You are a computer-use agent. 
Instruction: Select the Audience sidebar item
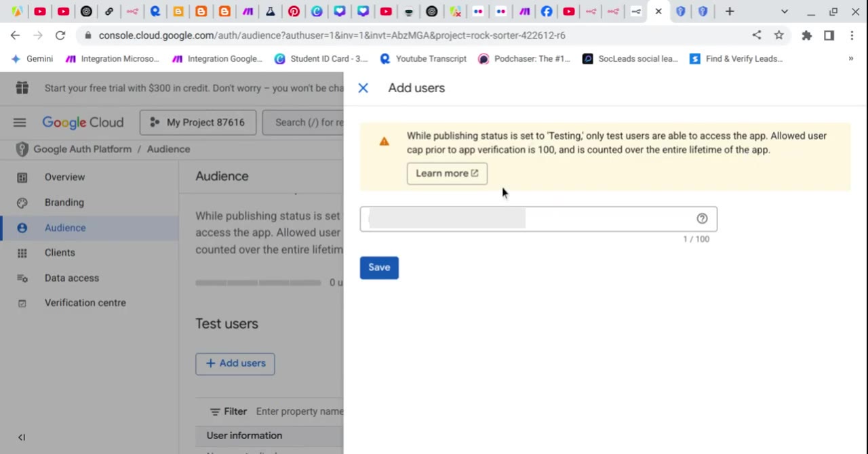click(90, 228)
